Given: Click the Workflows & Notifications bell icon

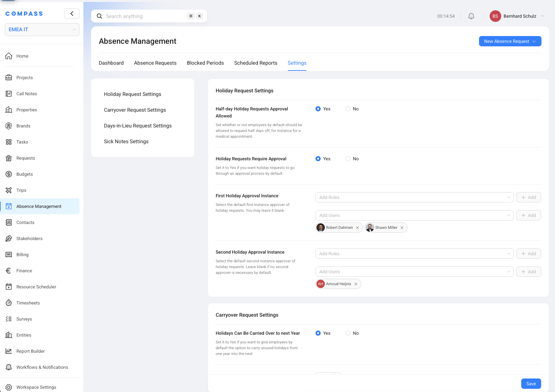Looking at the screenshot, I should click(x=9, y=367).
